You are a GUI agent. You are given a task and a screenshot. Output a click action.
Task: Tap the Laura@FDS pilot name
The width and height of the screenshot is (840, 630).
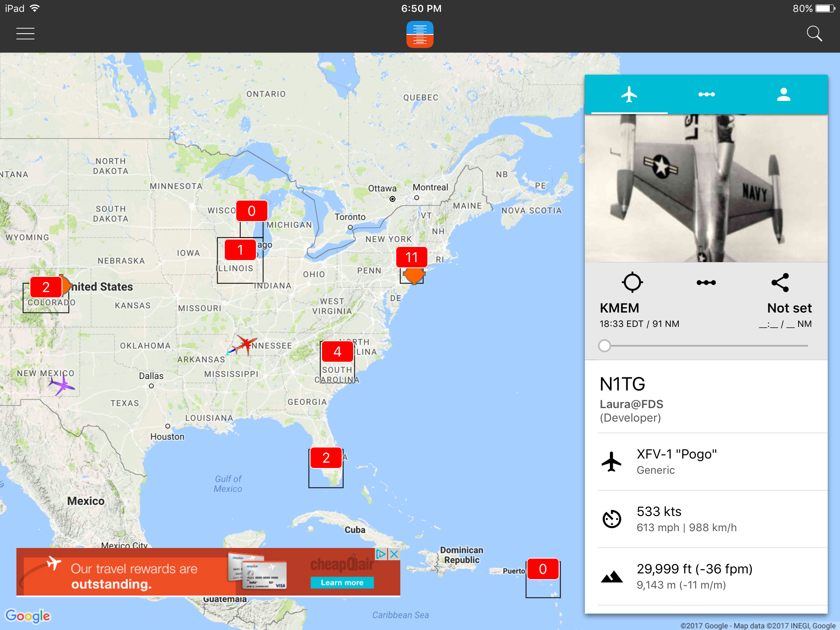[x=631, y=404]
